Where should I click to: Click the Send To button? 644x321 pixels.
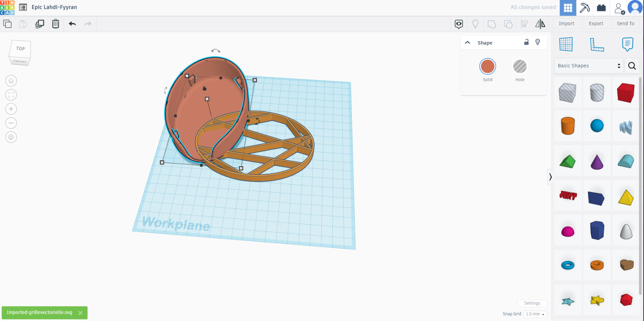tap(626, 23)
